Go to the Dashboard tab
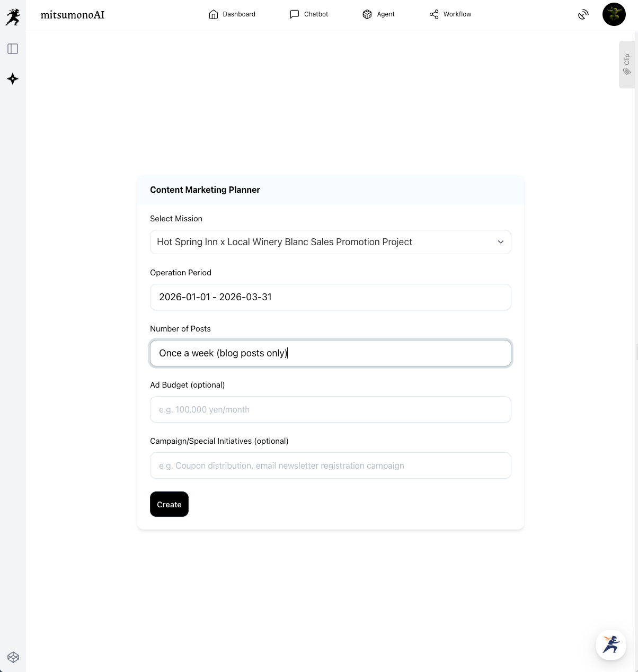The image size is (638, 672). pos(232,14)
